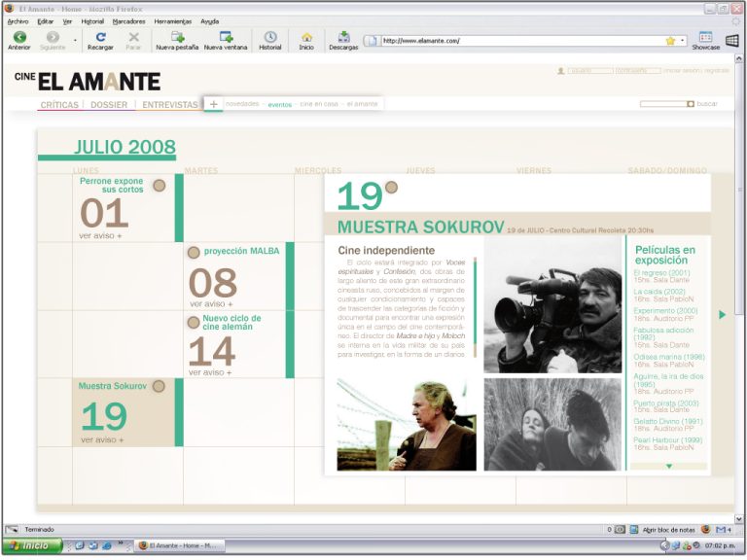Viewport: 747px width, 560px height.
Task: Open the Odisea marina film entry
Action: click(x=669, y=361)
